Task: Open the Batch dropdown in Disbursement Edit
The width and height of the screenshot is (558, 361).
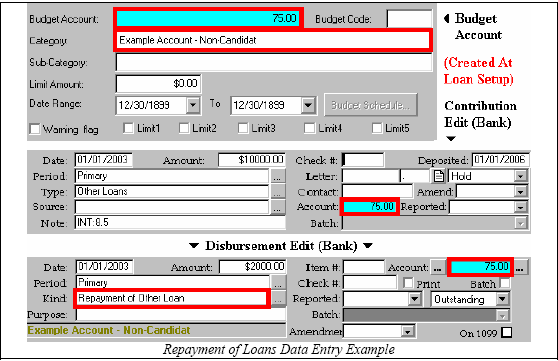Action: coord(502,315)
